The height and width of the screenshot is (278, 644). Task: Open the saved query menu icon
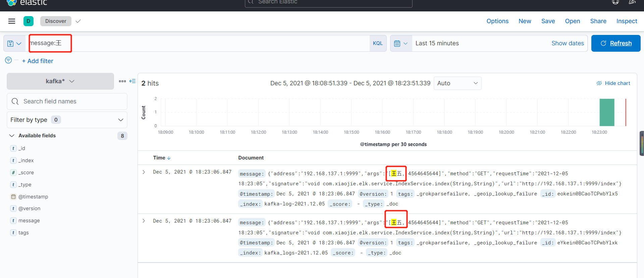14,44
